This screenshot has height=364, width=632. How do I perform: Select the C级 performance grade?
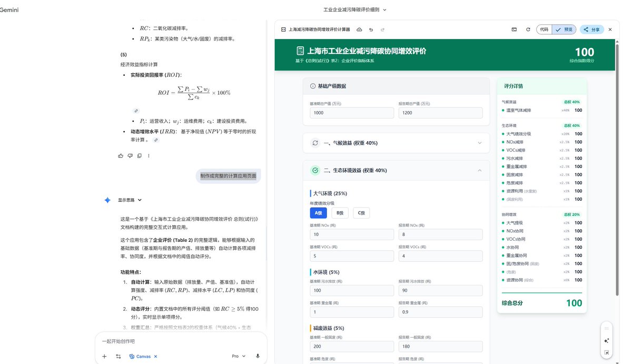361,213
